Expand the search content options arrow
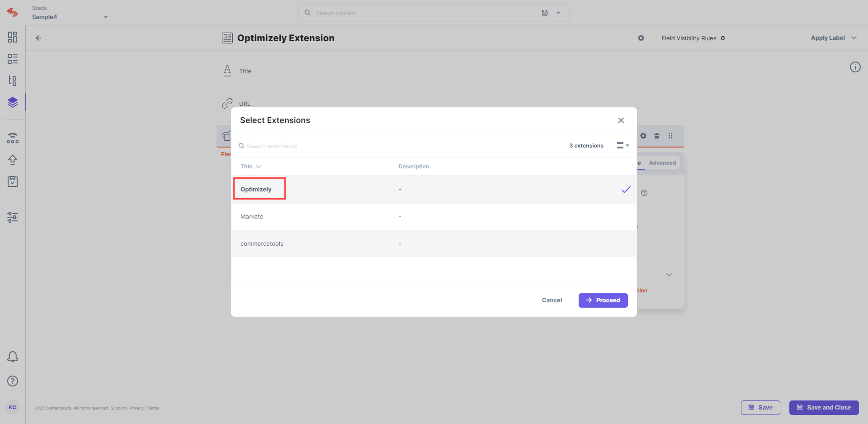The height and width of the screenshot is (424, 868). click(x=558, y=13)
